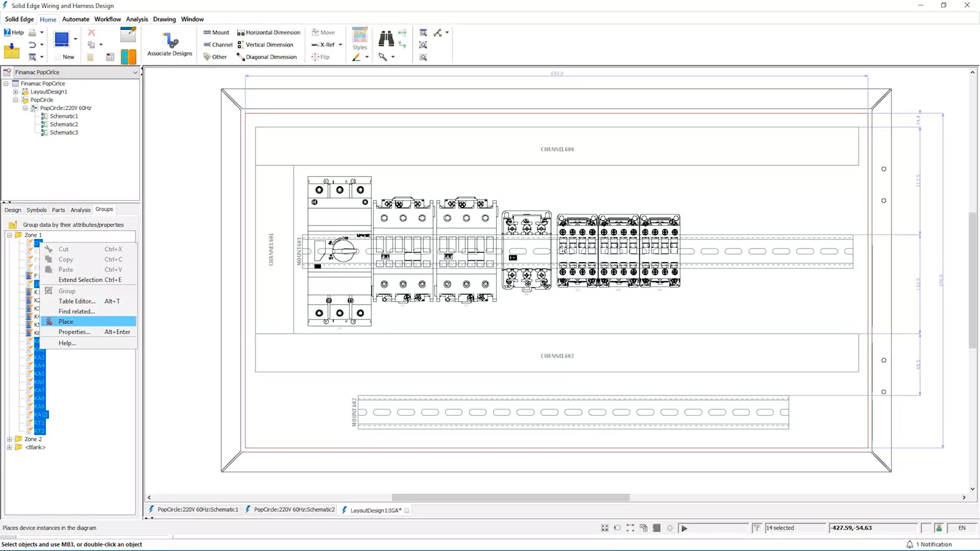This screenshot has width=980, height=551.
Task: Click the table grid icon in ribbon
Action: (x=110, y=57)
